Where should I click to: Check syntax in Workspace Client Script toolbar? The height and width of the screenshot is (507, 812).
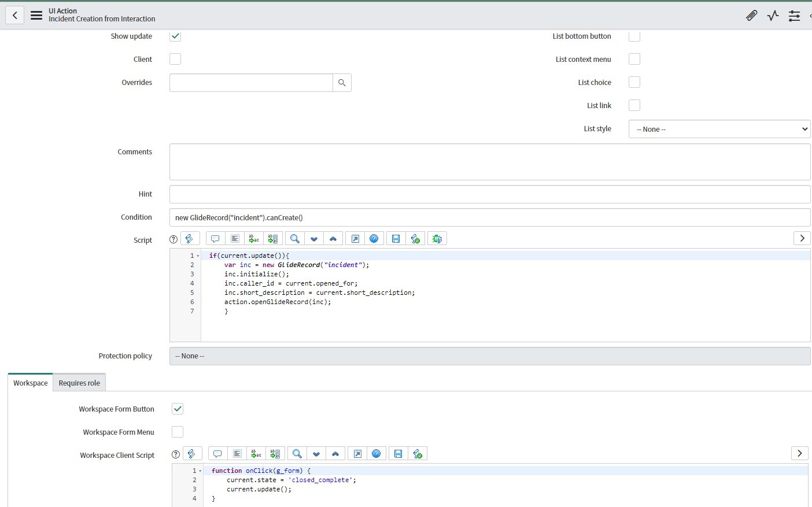[x=418, y=454]
